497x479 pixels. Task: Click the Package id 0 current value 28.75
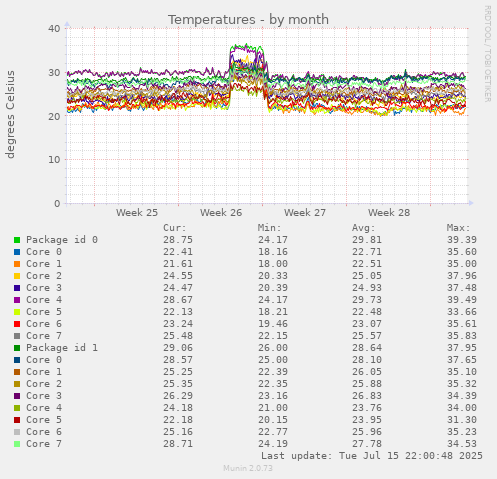click(178, 240)
